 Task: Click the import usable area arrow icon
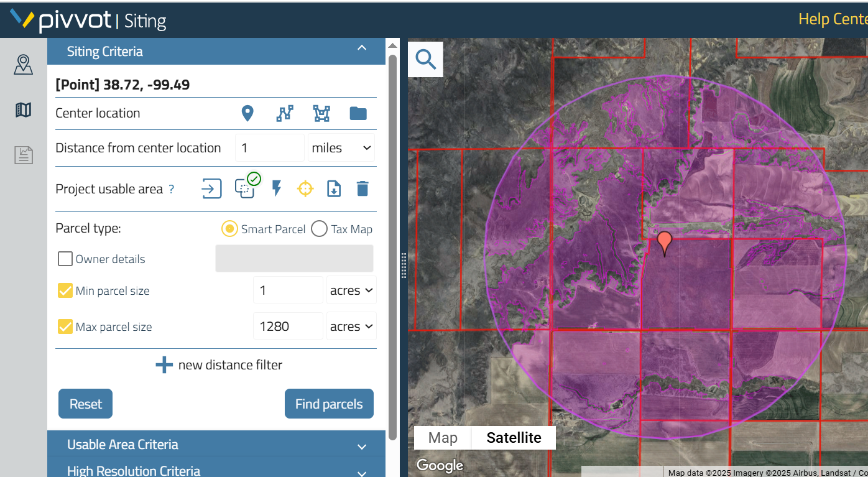211,188
